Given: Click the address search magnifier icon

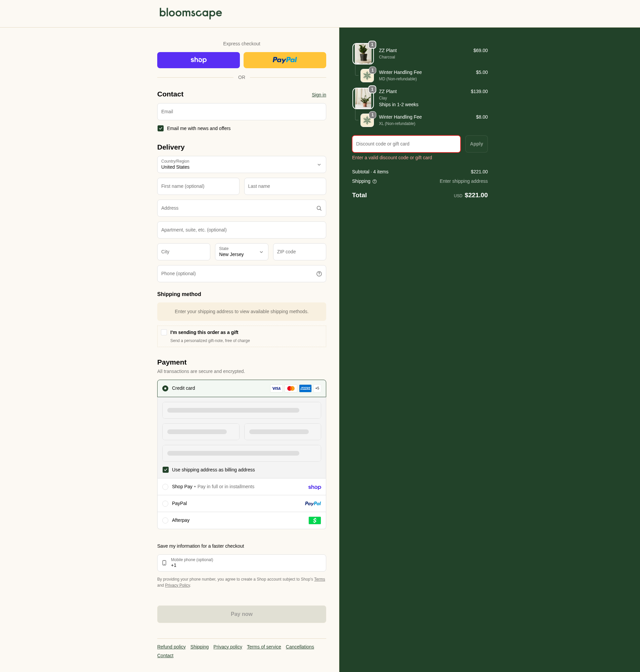Looking at the screenshot, I should (318, 208).
